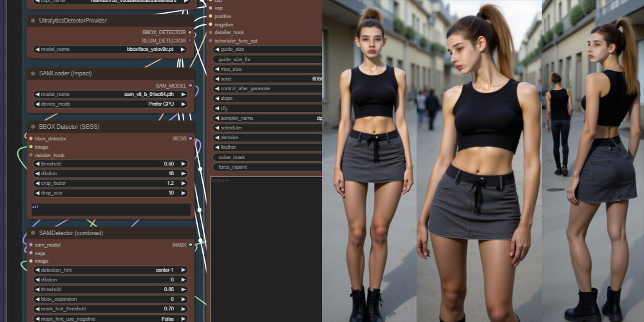
Task: Toggle the force_inpaint option
Action: click(x=267, y=167)
